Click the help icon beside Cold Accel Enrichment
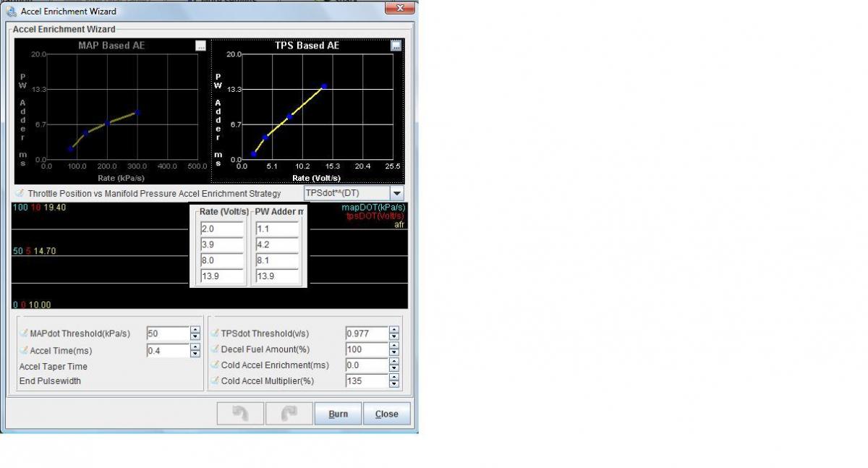 (215, 365)
